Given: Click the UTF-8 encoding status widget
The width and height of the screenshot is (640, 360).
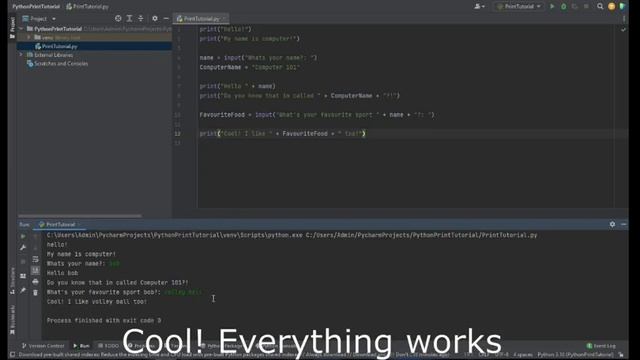Looking at the screenshot, I should click(502, 355).
